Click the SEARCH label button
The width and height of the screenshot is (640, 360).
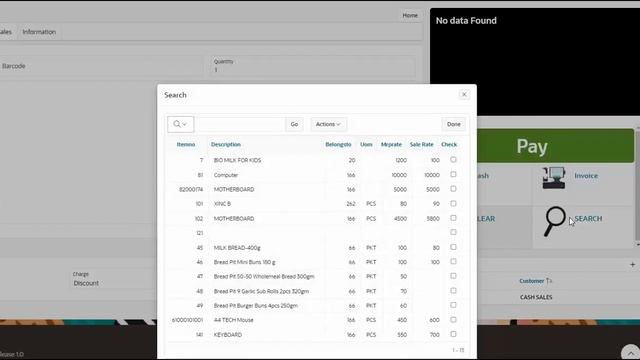[588, 219]
